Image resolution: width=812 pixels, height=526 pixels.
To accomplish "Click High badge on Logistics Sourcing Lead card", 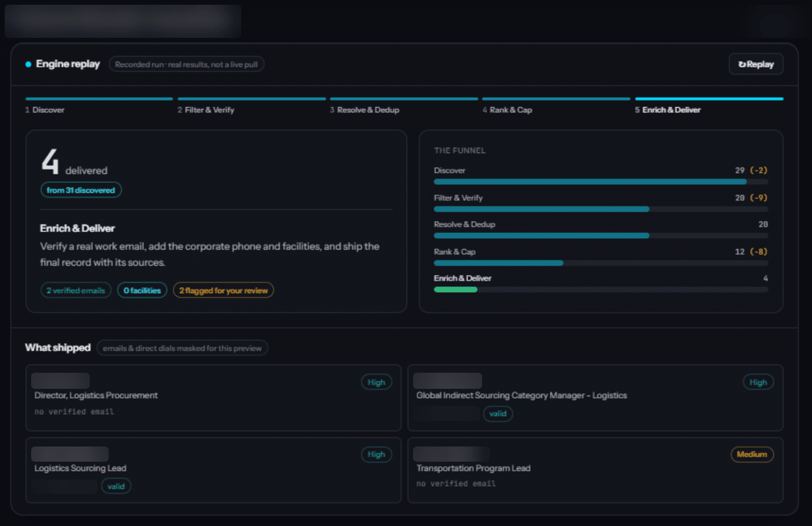I will (376, 454).
